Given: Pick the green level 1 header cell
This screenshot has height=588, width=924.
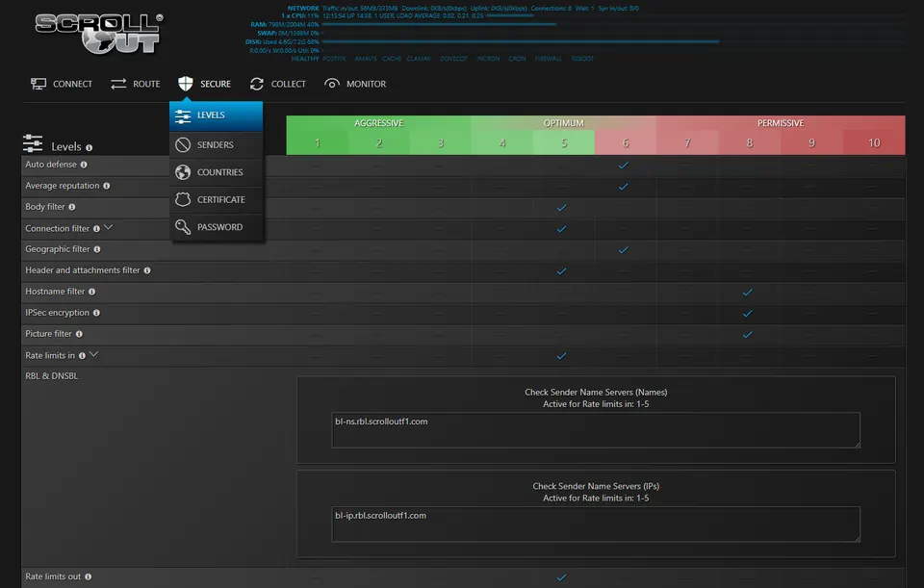Looking at the screenshot, I should (317, 142).
